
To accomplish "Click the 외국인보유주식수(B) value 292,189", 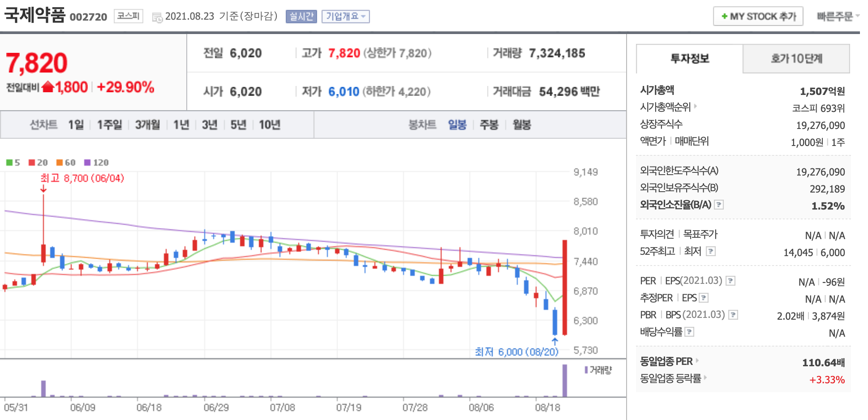I will pos(827,189).
